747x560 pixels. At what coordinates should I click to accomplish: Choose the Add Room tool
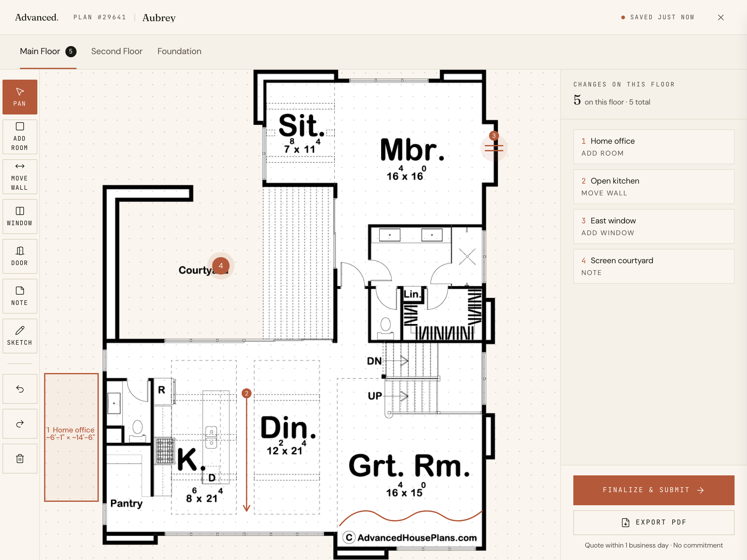[20, 137]
